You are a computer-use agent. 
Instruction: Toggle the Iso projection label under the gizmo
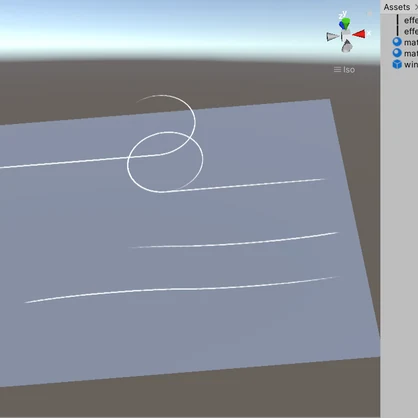(345, 70)
